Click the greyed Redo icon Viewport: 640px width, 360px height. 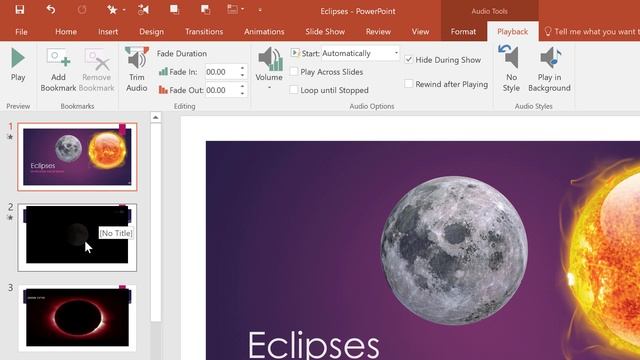coord(82,9)
